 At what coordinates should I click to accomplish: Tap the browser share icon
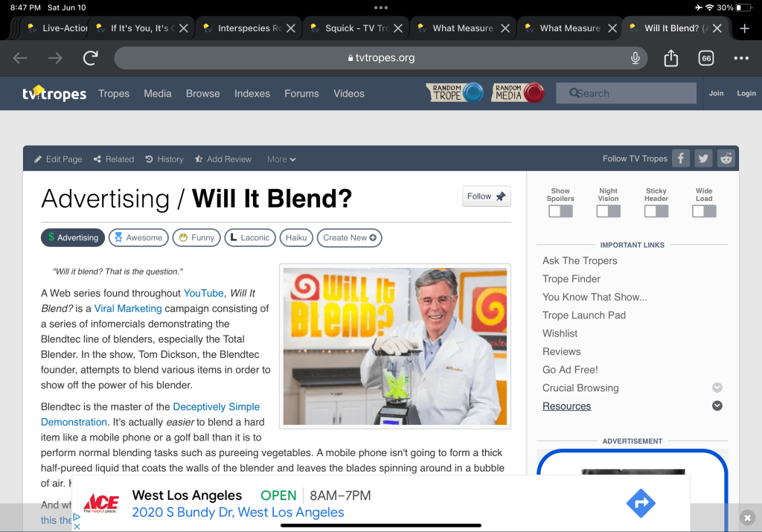[670, 58]
